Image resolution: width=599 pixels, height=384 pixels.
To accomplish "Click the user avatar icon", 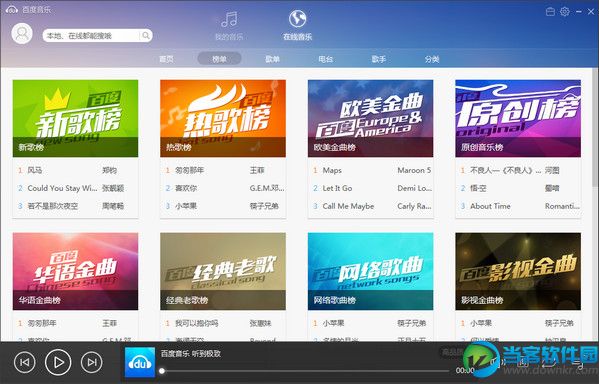I will (22, 34).
